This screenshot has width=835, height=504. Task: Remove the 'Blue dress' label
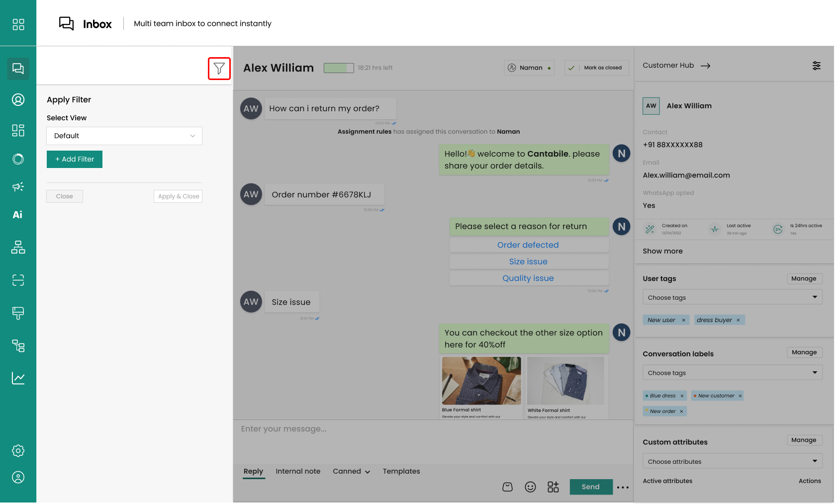coord(682,396)
